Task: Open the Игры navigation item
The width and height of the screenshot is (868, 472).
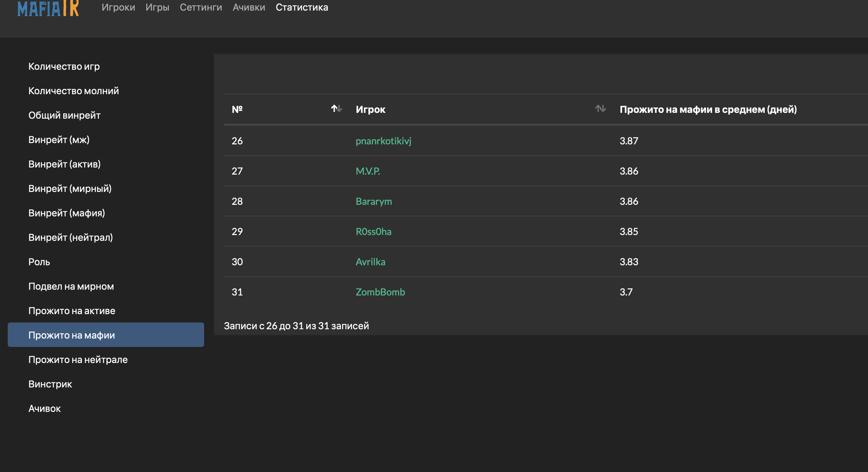Action: 157,7
